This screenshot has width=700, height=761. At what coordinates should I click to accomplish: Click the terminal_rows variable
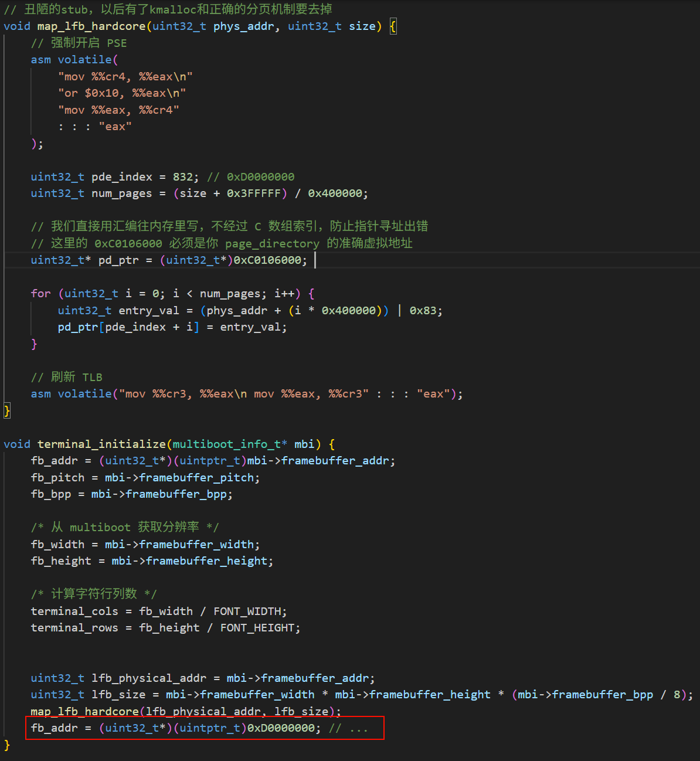[x=74, y=628]
